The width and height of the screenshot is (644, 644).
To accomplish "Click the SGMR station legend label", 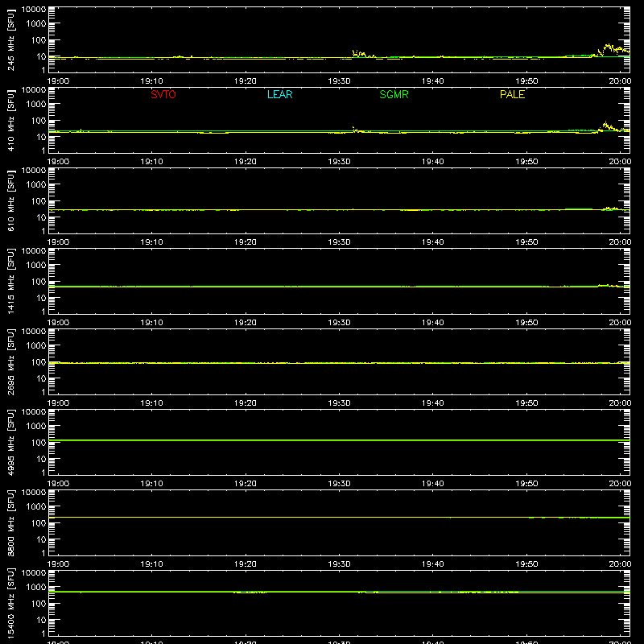I will coord(394,94).
